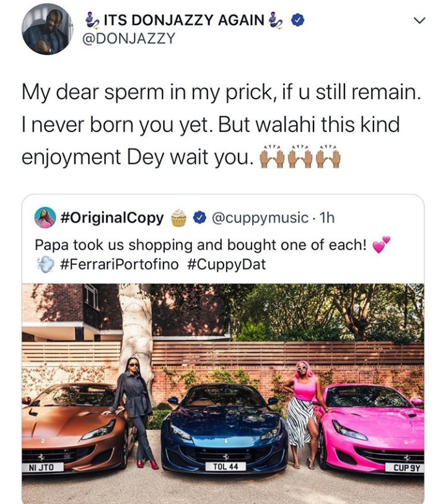Click the dash cloud emoji before #FerrariPortofino
The height and width of the screenshot is (504, 446).
pyautogui.click(x=45, y=265)
